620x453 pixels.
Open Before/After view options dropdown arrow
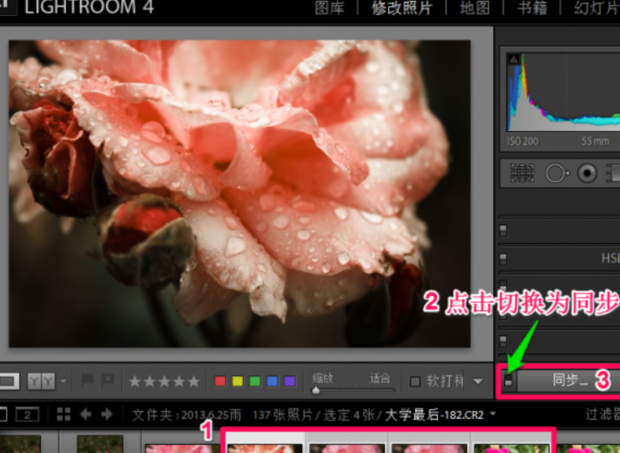pyautogui.click(x=63, y=381)
